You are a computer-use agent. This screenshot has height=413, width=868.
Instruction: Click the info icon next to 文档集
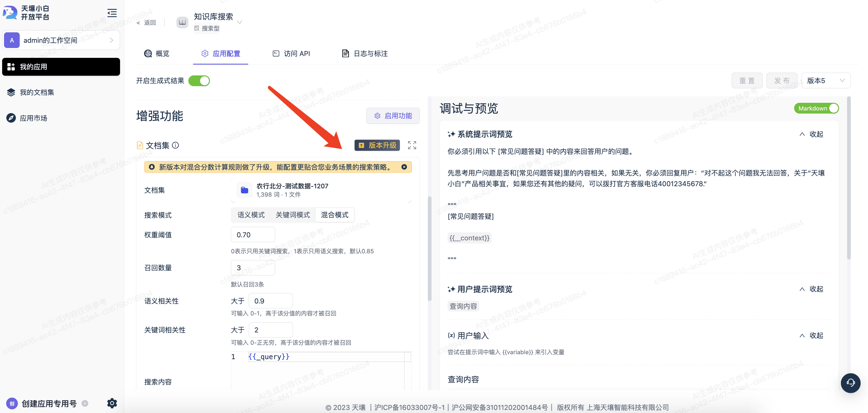(175, 145)
